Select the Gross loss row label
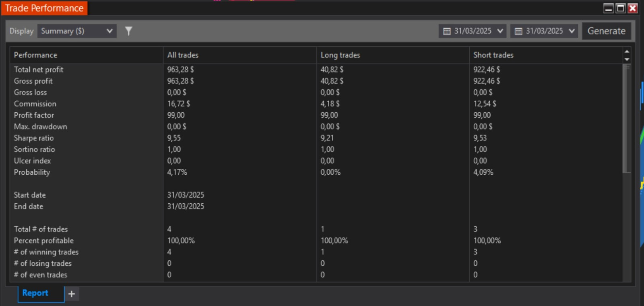 tap(30, 92)
